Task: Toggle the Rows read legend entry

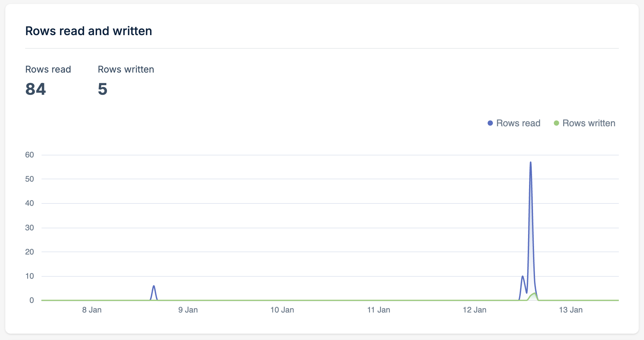Action: [x=514, y=123]
